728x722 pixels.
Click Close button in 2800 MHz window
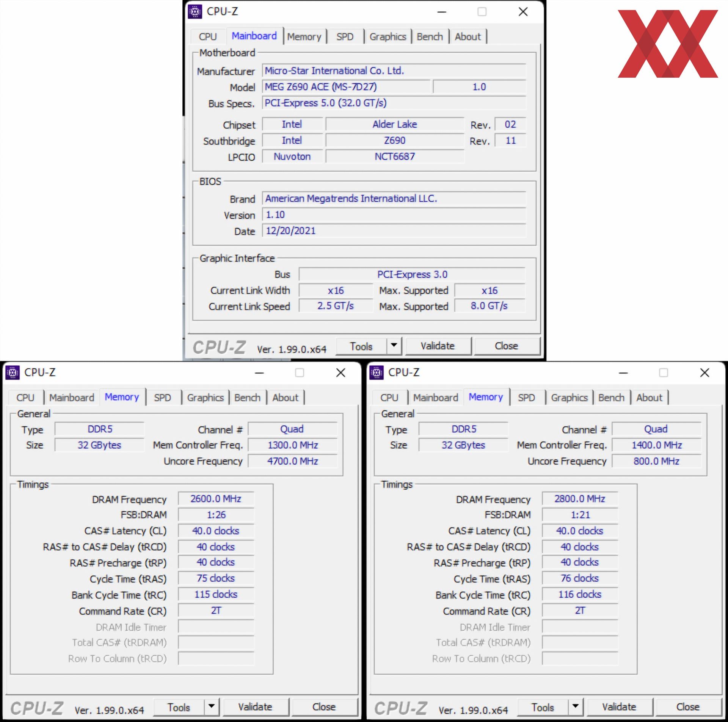pos(688,707)
